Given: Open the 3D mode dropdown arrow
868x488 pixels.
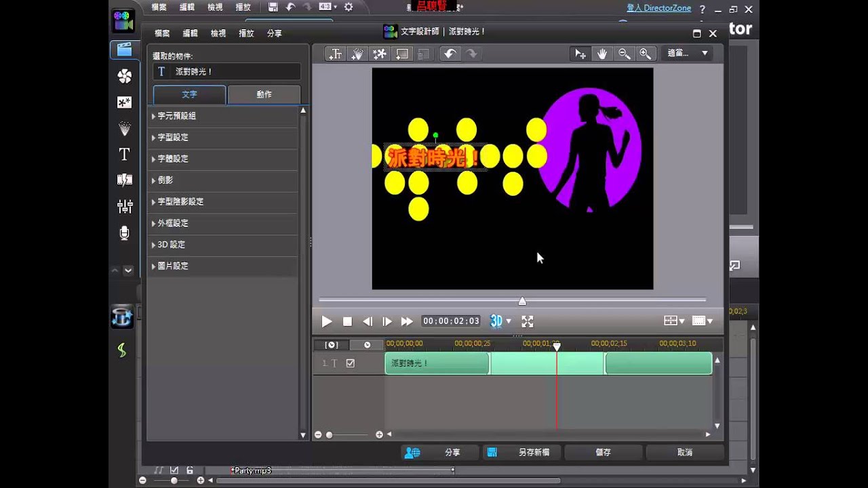Looking at the screenshot, I should 509,321.
